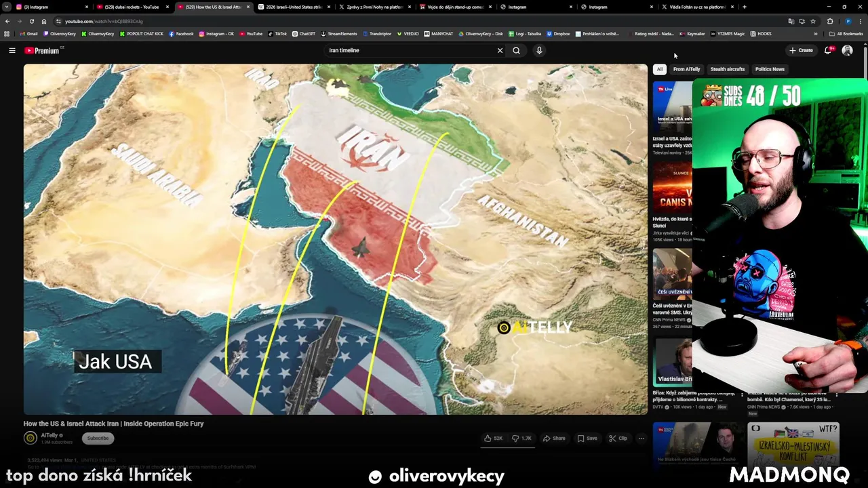868x488 pixels.
Task: Click the browser forward arrow
Action: tap(20, 21)
